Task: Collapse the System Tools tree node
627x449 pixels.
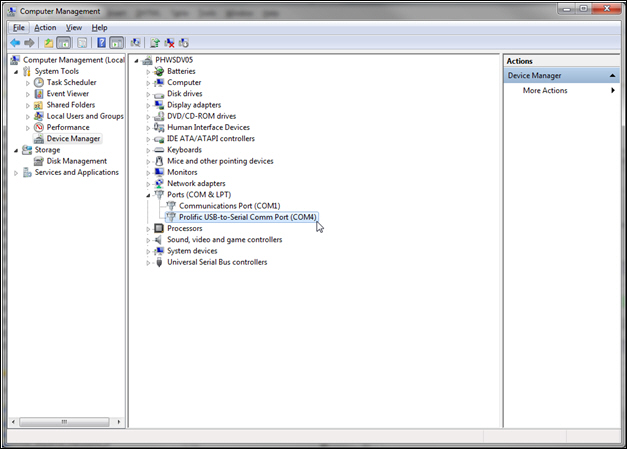Action: click(x=15, y=71)
